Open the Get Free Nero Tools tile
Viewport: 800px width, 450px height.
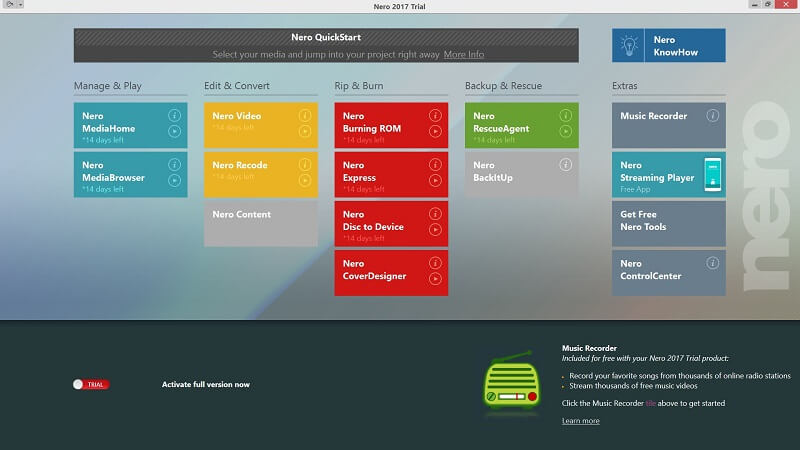pos(668,224)
